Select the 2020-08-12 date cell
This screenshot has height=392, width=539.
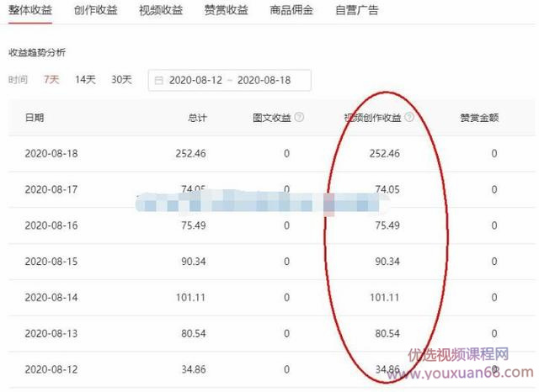click(51, 369)
